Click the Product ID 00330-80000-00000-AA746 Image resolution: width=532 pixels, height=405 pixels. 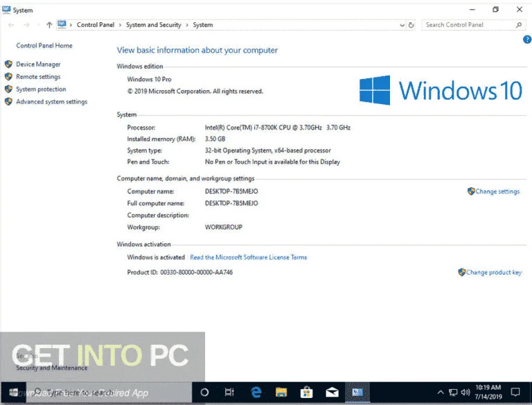tap(180, 272)
